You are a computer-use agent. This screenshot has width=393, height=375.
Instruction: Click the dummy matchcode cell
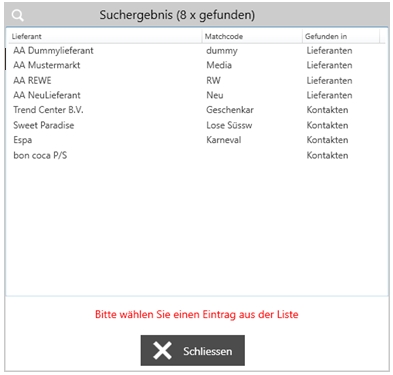[222, 51]
